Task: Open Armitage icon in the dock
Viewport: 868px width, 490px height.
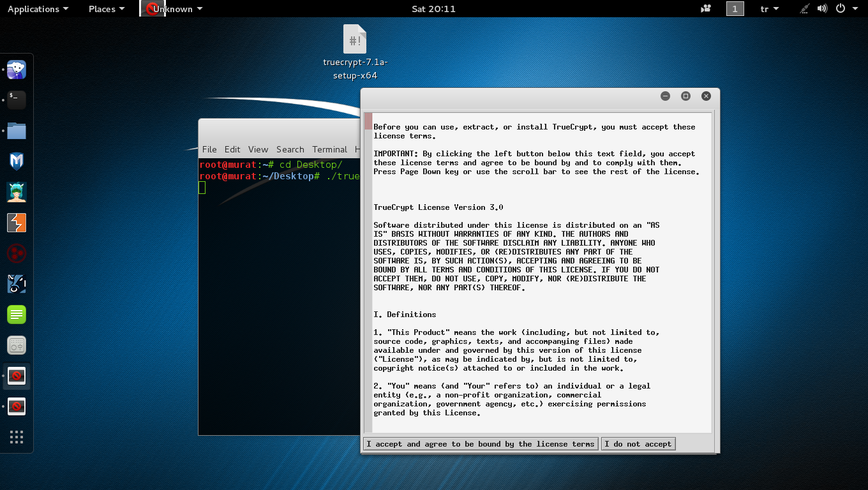Action: pos(17,192)
